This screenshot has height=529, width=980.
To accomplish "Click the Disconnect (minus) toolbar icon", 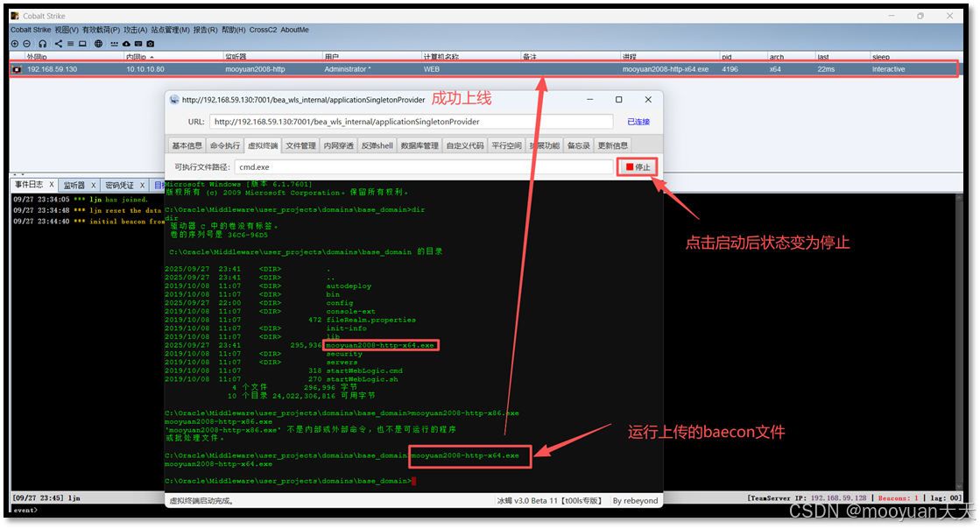I will tap(27, 44).
